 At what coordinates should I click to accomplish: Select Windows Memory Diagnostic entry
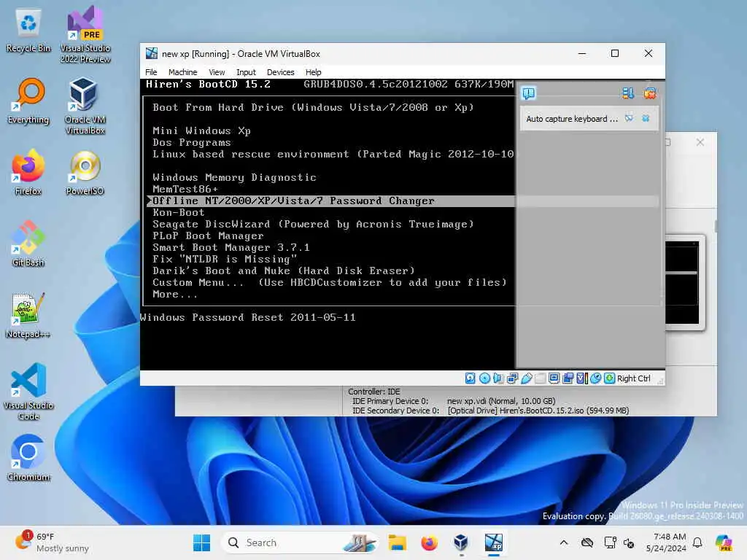point(234,177)
